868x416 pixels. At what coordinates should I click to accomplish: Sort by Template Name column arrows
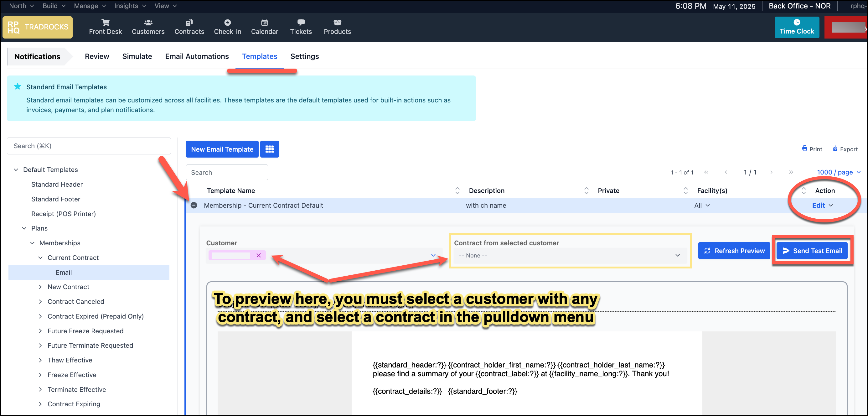[x=457, y=190]
